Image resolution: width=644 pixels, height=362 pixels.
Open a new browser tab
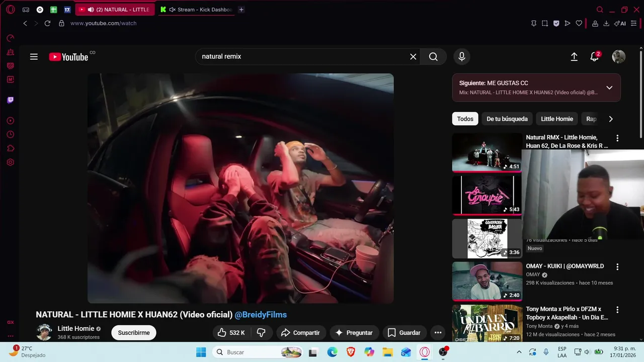coord(241,10)
